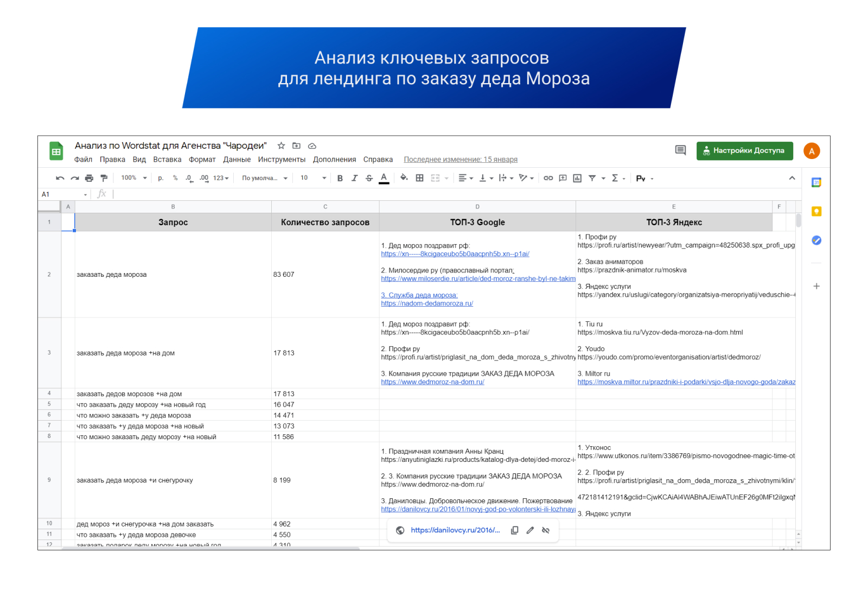Select the column C header
The height and width of the screenshot is (590, 868).
[x=325, y=207]
